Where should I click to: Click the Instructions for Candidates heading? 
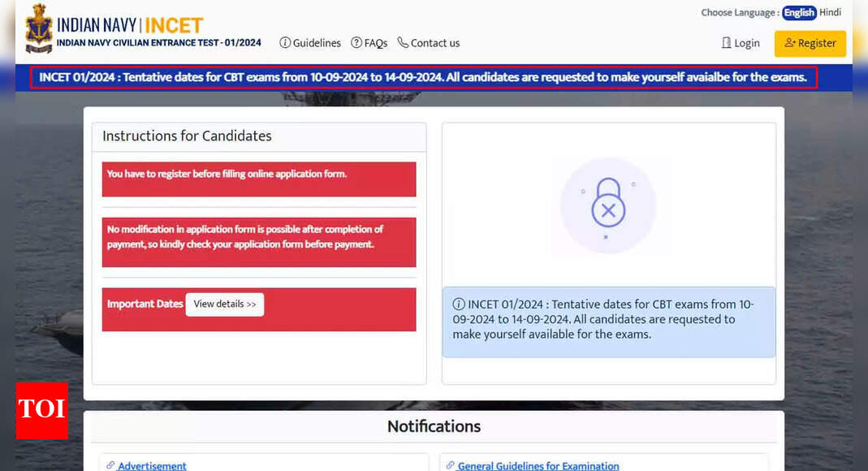[187, 136]
